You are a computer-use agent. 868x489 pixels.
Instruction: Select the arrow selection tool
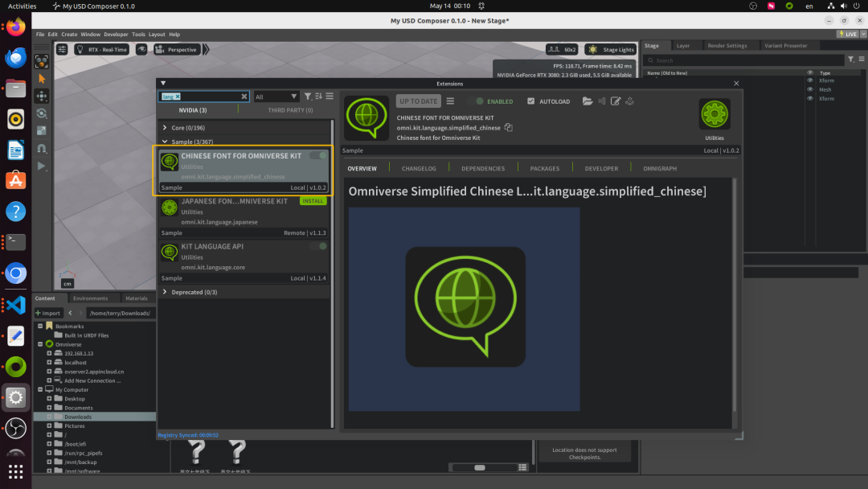[42, 79]
